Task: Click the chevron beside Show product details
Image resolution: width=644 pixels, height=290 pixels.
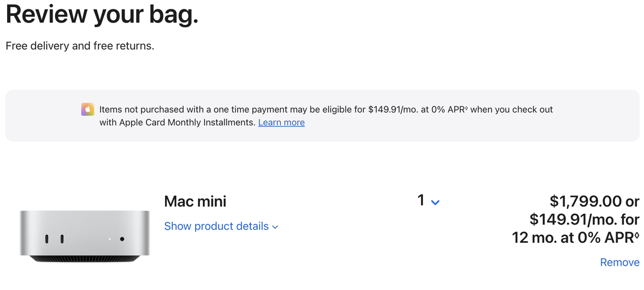Action: (276, 227)
